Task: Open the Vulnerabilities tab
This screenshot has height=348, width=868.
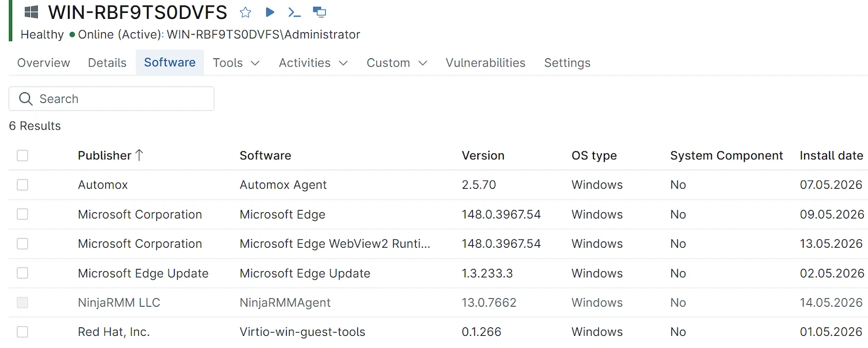Action: (x=486, y=63)
